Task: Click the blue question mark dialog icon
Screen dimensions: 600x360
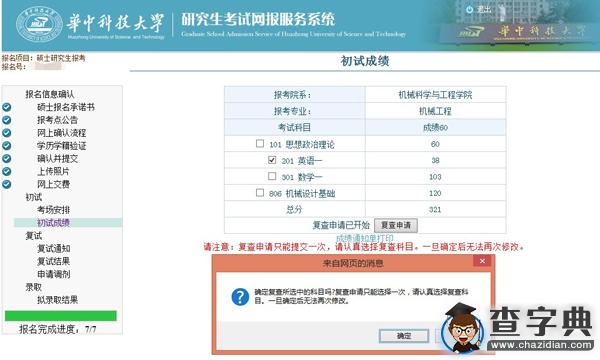Action: (240, 297)
